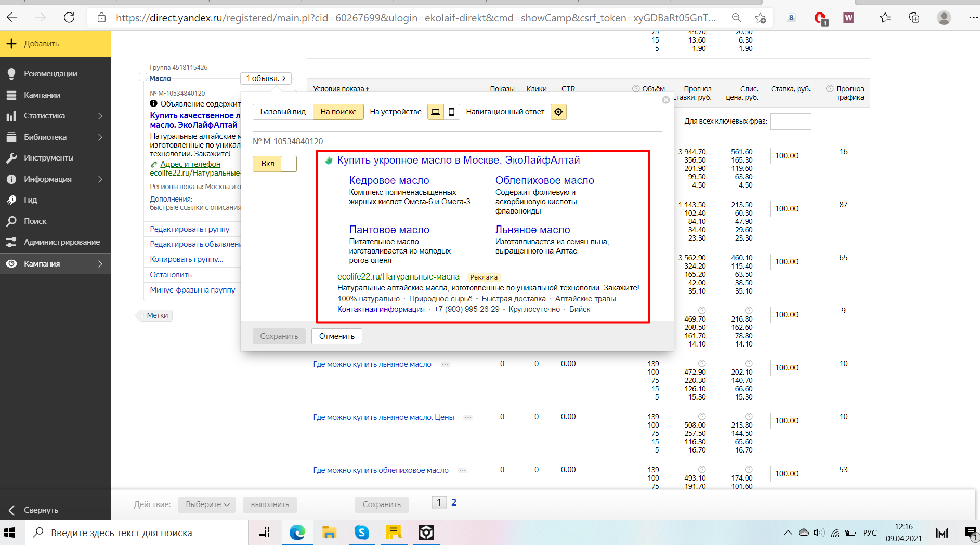Click the navigation answer target icon
This screenshot has width=980, height=545.
pyautogui.click(x=558, y=112)
